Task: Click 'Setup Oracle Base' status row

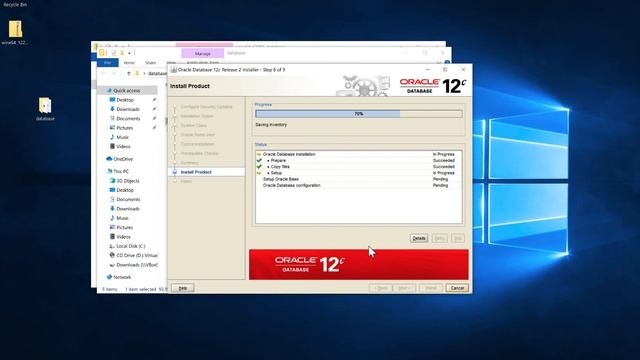Action: (x=358, y=179)
